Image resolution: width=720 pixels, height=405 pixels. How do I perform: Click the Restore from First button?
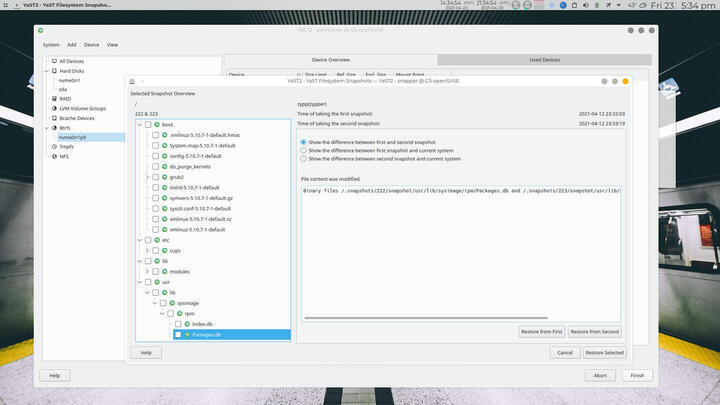pyautogui.click(x=541, y=332)
